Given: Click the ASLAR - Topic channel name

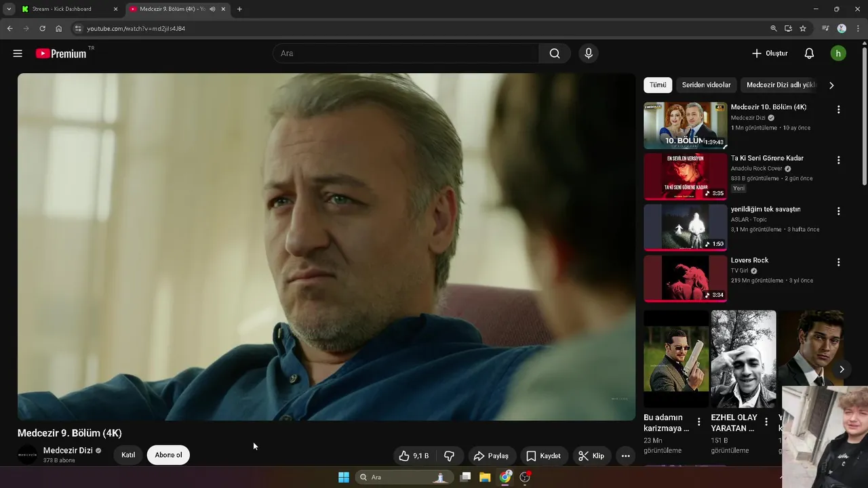Looking at the screenshot, I should [x=749, y=220].
